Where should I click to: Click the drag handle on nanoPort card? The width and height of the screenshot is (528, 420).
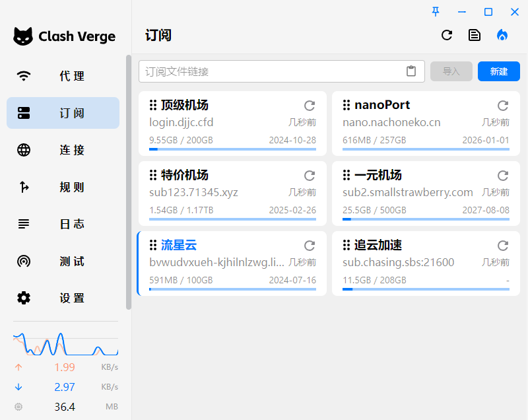[x=346, y=105]
